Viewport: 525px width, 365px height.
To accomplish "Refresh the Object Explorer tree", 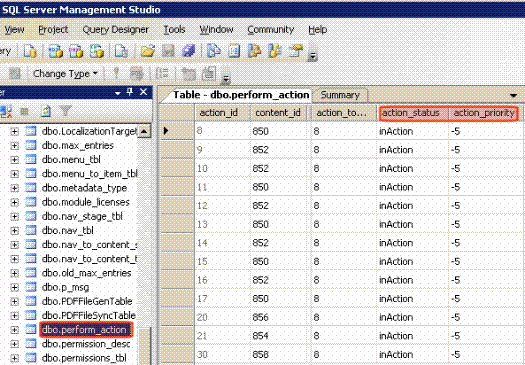I will tap(46, 112).
